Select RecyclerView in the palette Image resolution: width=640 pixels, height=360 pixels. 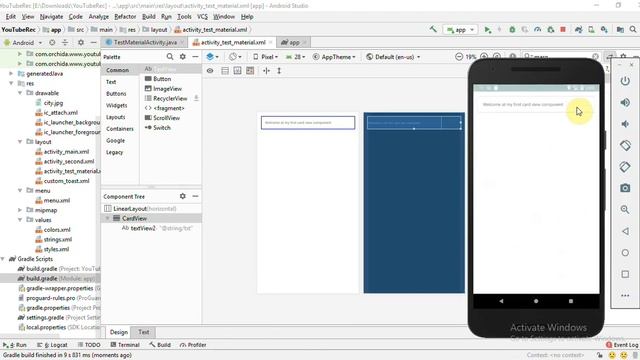[170, 98]
